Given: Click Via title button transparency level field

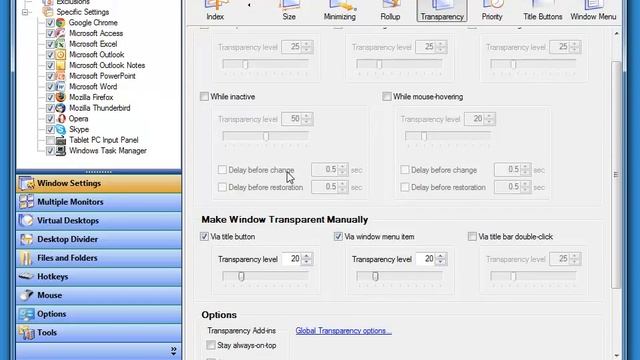Looking at the screenshot, I should pyautogui.click(x=292, y=259).
